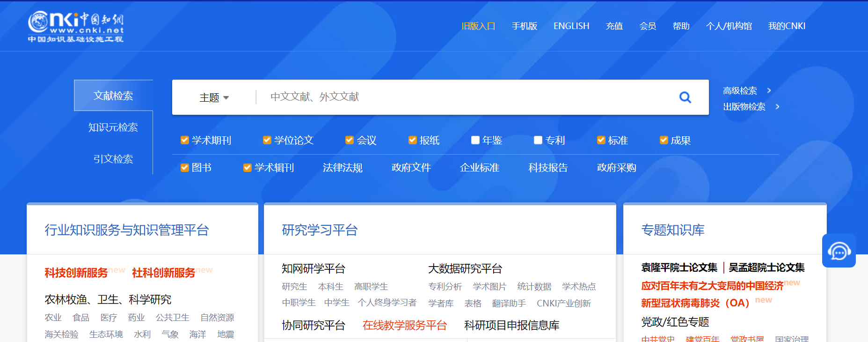Open 旧版入口 in the top menu
Screen dimensions: 868x342
(478, 26)
